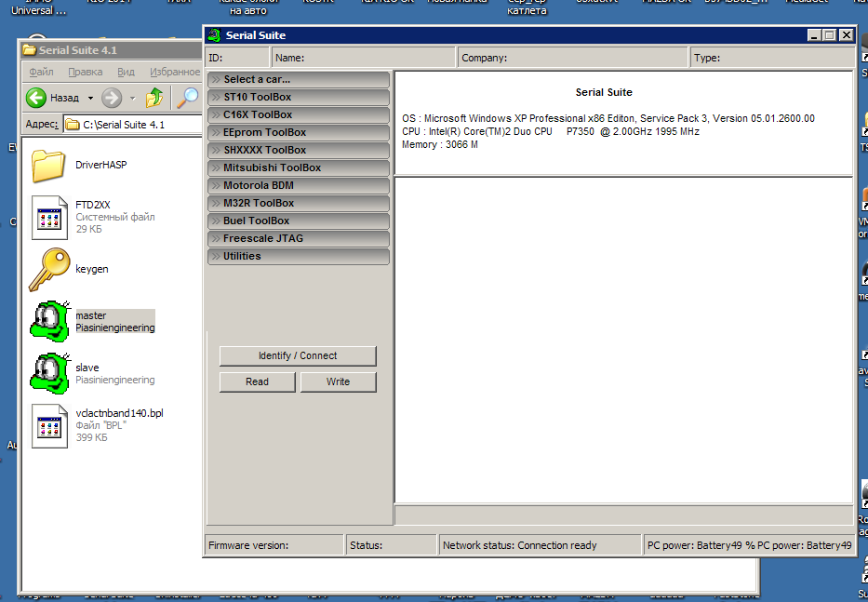Click the Forward arrow in Explorer toolbar

[112, 98]
